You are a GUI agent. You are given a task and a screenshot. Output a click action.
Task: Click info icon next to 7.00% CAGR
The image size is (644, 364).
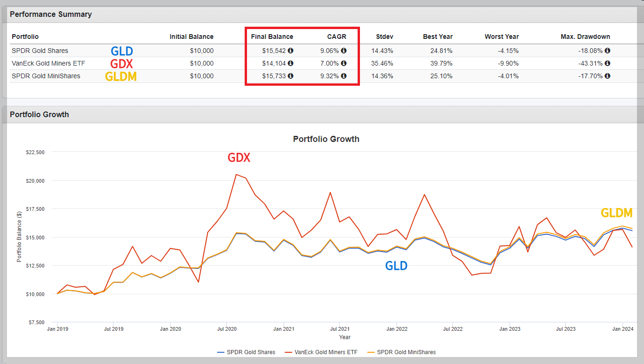pos(344,63)
